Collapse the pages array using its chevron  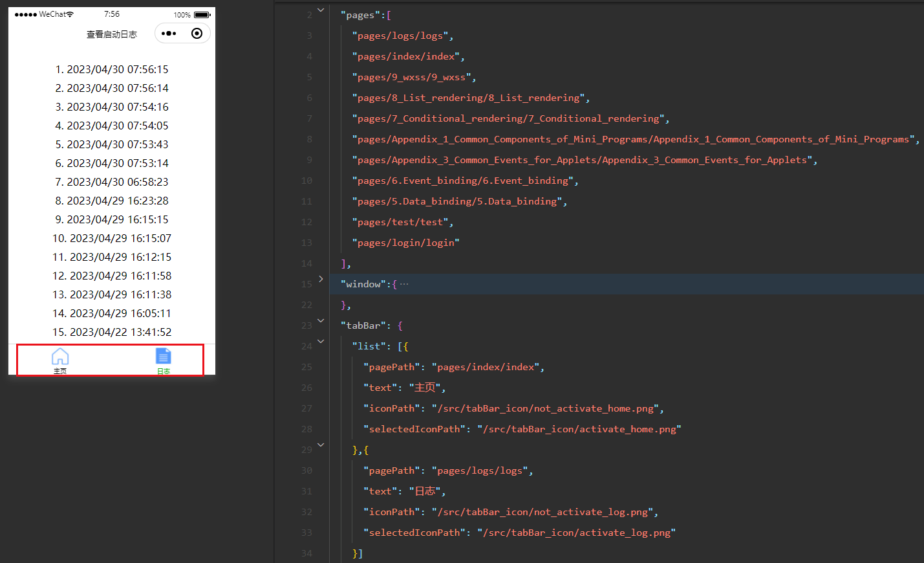point(320,10)
